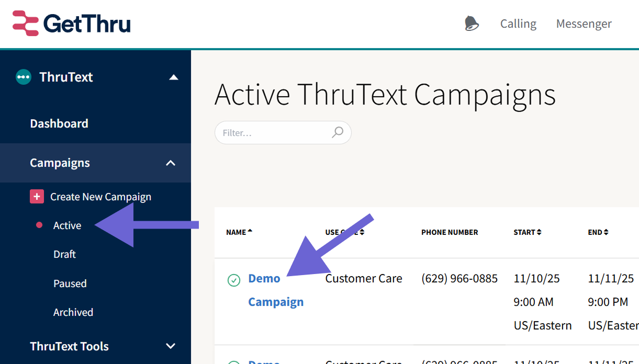Click the GetThru logo
Viewport: 639px width, 364px height.
pyautogui.click(x=72, y=24)
